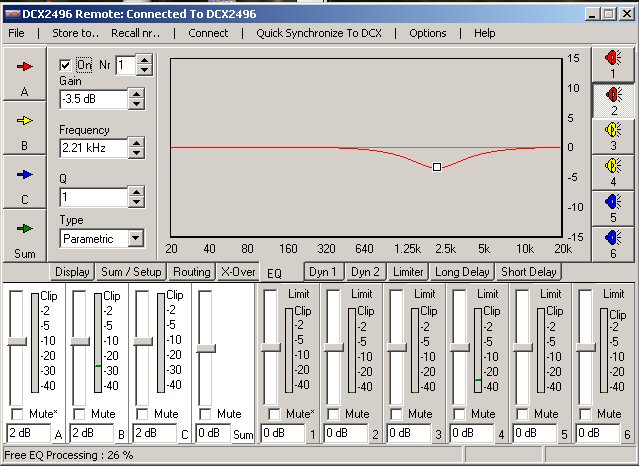
Task: Select output 4 yellow speaker icon
Action: click(x=613, y=166)
